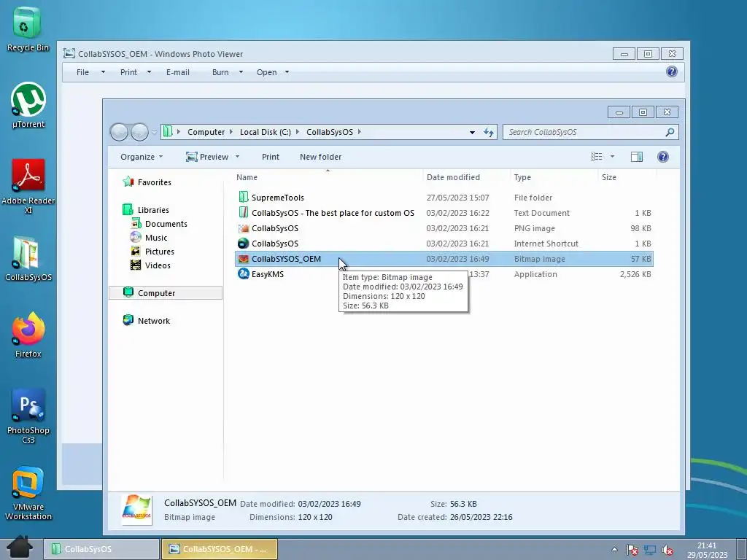The height and width of the screenshot is (560, 747).
Task: Click the taskbar clock showing 21:41
Action: point(707,550)
